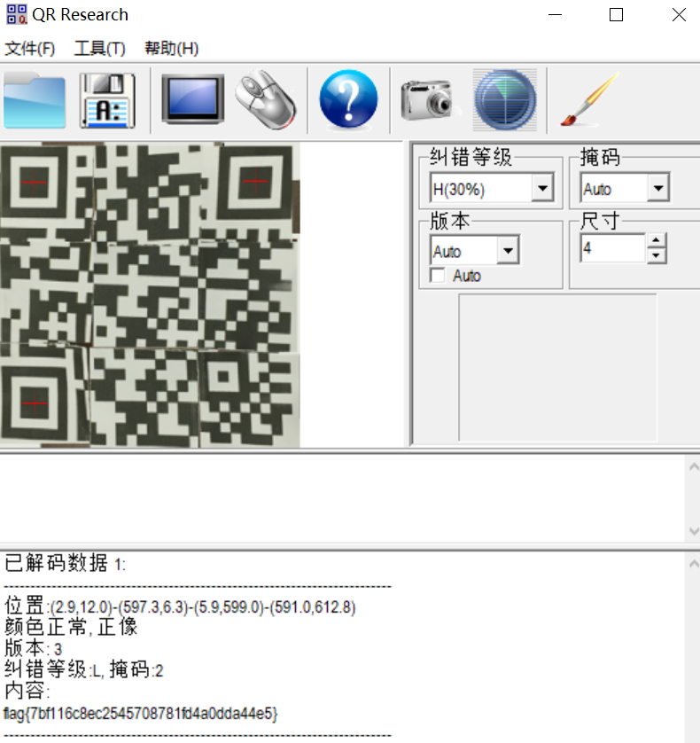Click the bottom-left QR finder pattern
700x743 pixels.
[35, 403]
